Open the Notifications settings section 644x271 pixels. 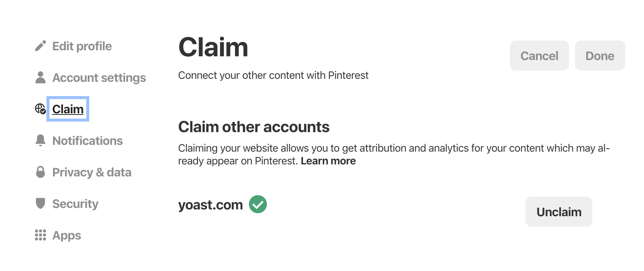(88, 140)
